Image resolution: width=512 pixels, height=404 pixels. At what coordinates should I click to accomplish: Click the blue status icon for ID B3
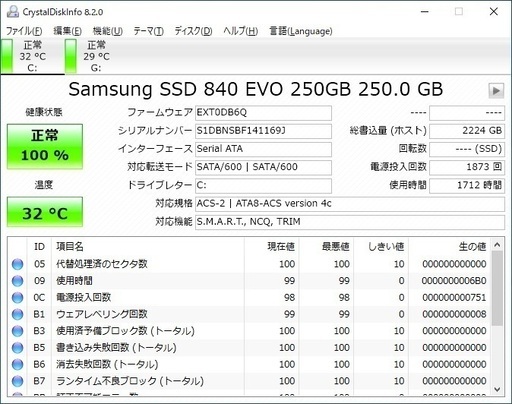coord(17,331)
